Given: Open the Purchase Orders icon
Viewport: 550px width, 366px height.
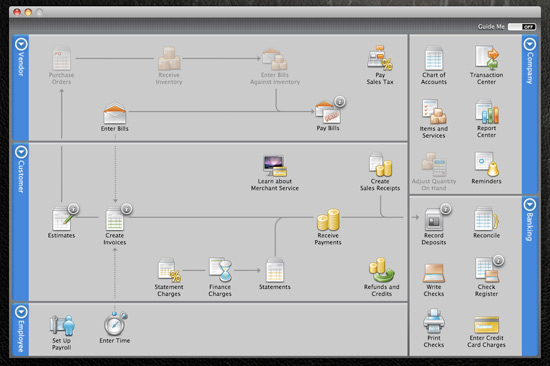Looking at the screenshot, I should tap(62, 59).
